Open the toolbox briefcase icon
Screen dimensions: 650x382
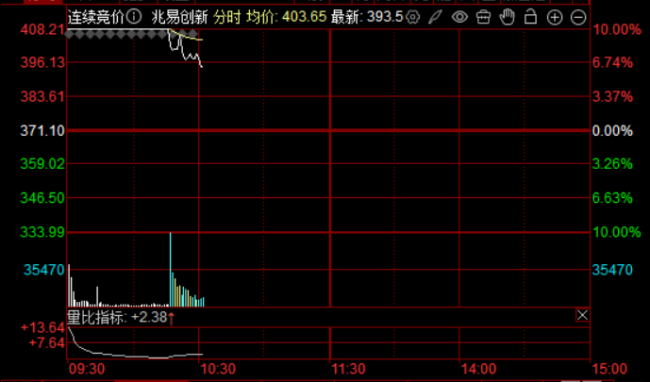[x=483, y=17]
